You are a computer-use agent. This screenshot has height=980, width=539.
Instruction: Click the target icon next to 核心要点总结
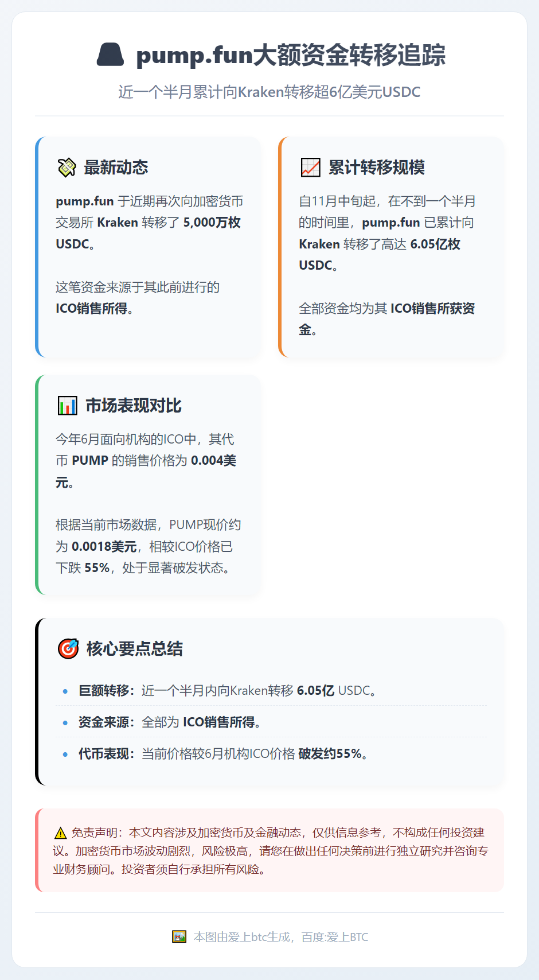coord(68,649)
